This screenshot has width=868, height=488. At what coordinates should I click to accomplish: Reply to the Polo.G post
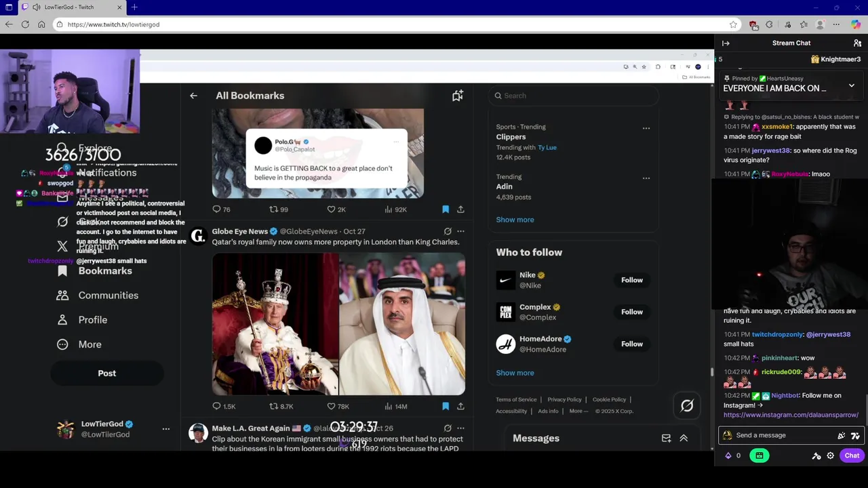point(221,209)
